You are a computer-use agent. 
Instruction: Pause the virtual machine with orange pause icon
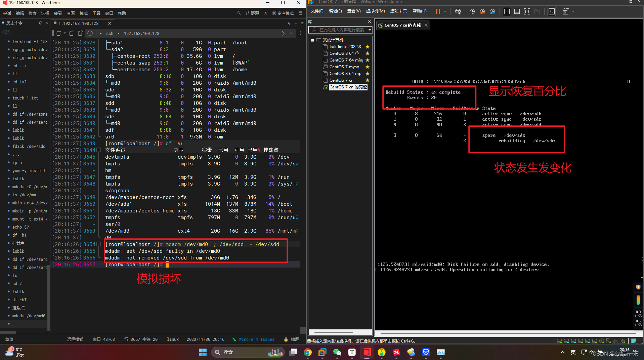point(438,11)
